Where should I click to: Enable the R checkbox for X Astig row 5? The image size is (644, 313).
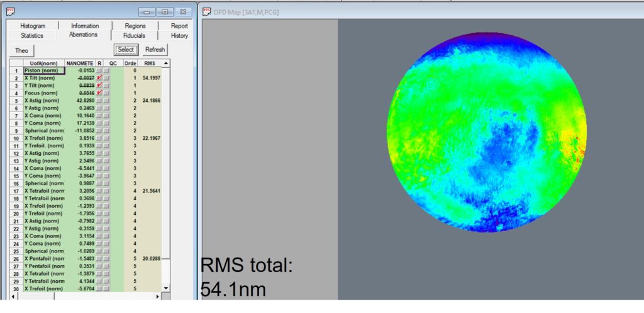(x=99, y=101)
